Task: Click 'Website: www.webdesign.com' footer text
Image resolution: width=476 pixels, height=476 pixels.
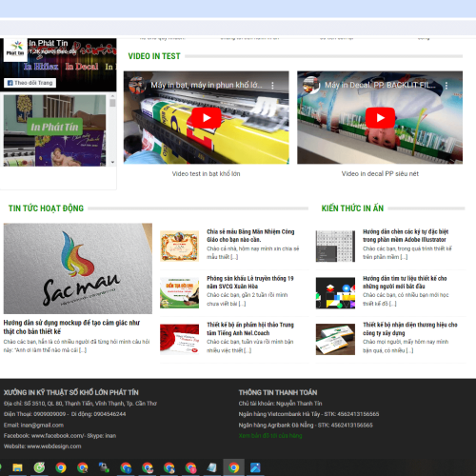Action: (42, 446)
